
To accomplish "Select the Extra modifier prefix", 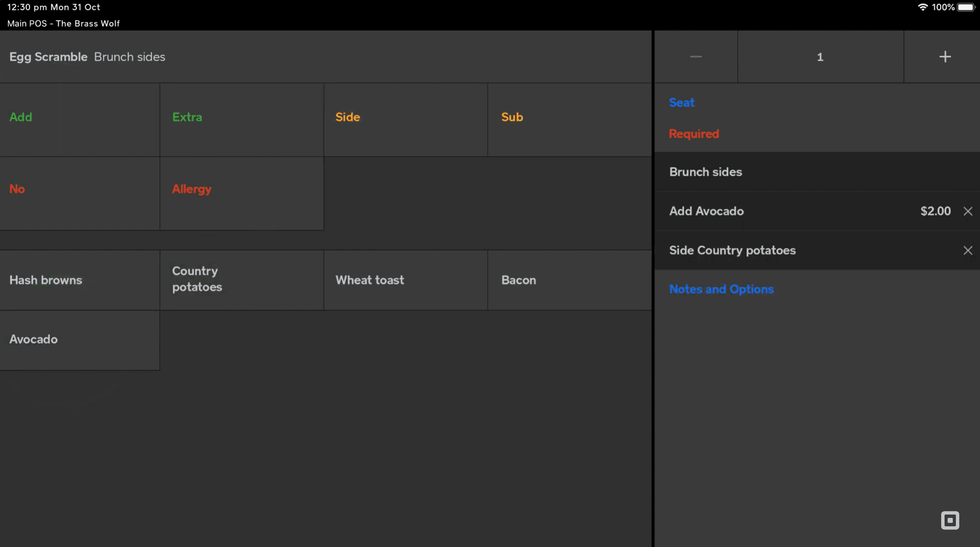I will coord(241,119).
